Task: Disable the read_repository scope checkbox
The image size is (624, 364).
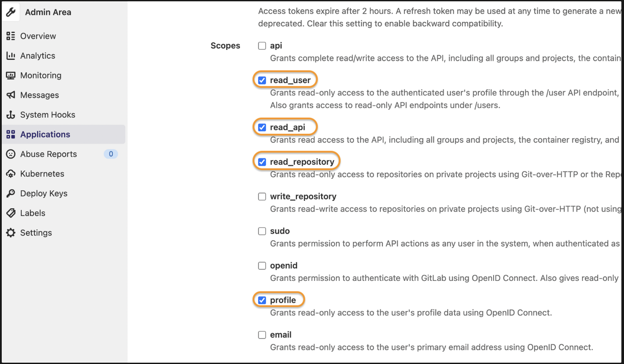Action: [262, 162]
